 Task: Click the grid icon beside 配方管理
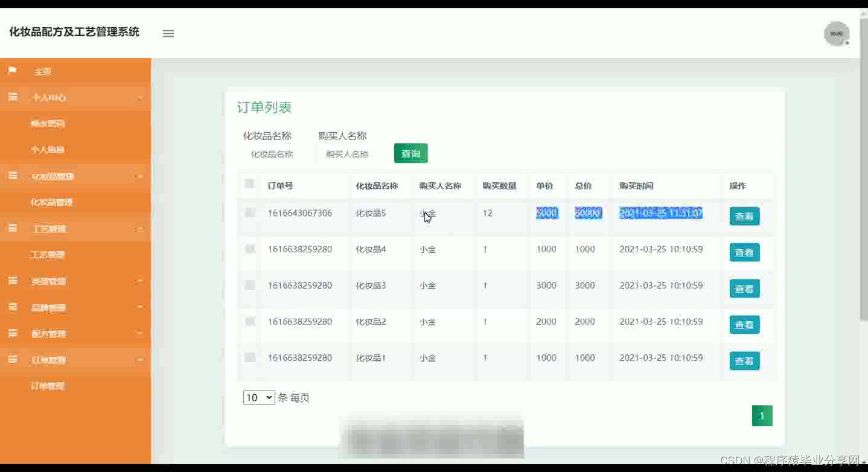(13, 333)
